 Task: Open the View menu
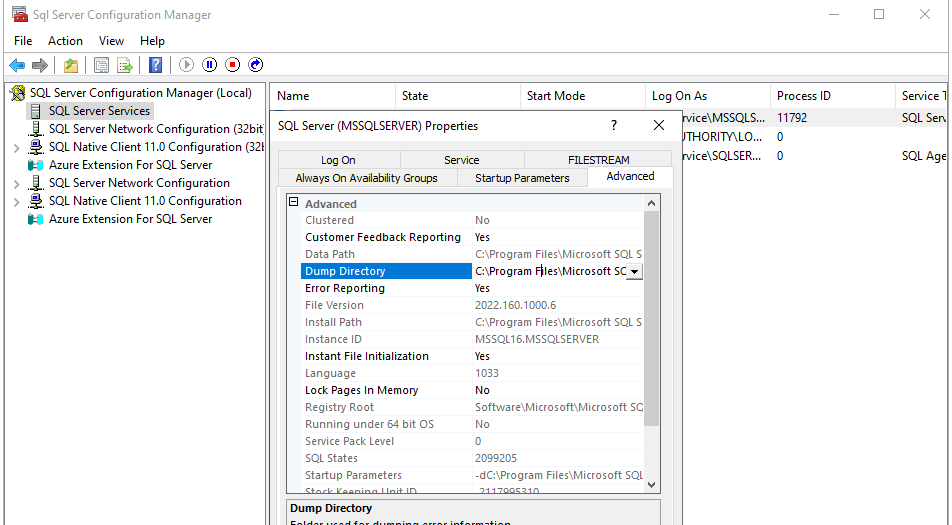pos(111,41)
